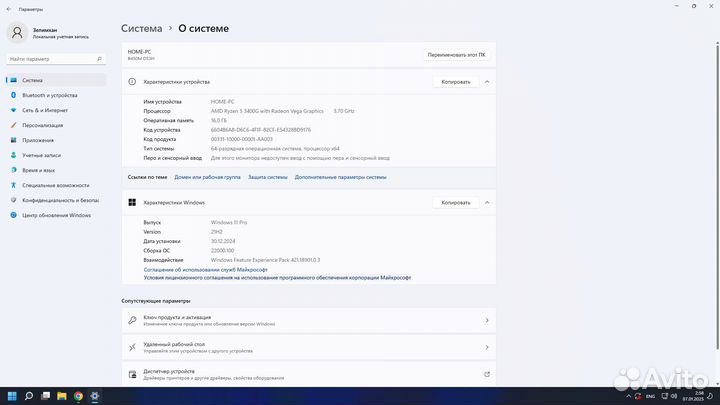Click the back arrow in Параметры window
The height and width of the screenshot is (405, 720).
pyautogui.click(x=8, y=9)
